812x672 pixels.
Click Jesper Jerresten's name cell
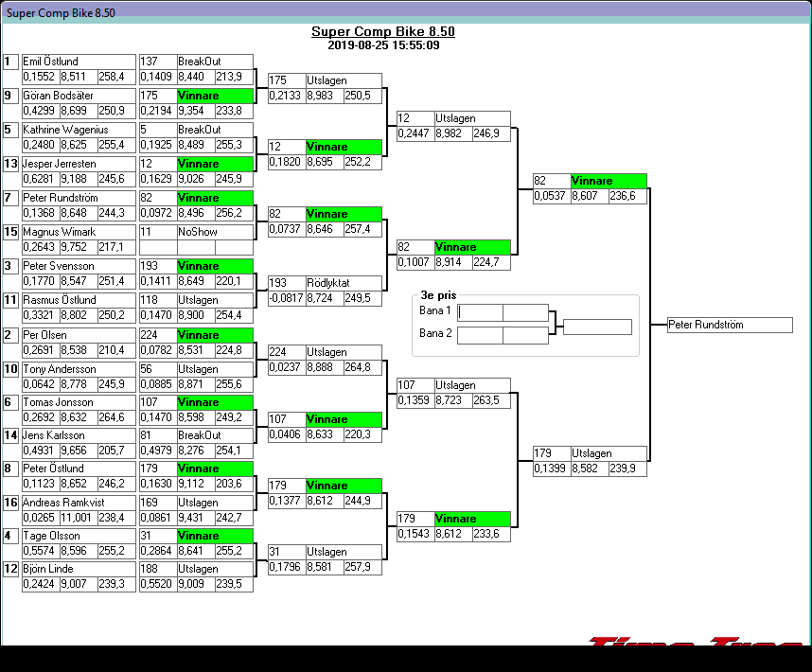coord(79,164)
